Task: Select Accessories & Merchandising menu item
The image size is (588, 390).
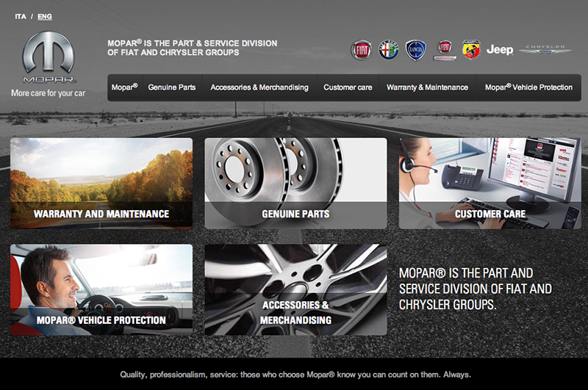Action: click(x=259, y=87)
